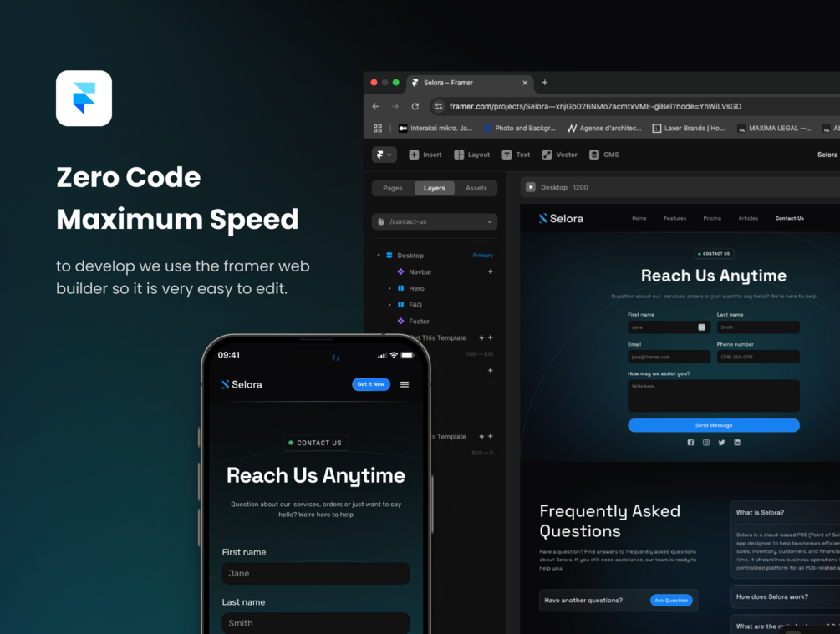Open the CMS toolbar icon
This screenshot has width=840, height=634.
click(x=594, y=155)
